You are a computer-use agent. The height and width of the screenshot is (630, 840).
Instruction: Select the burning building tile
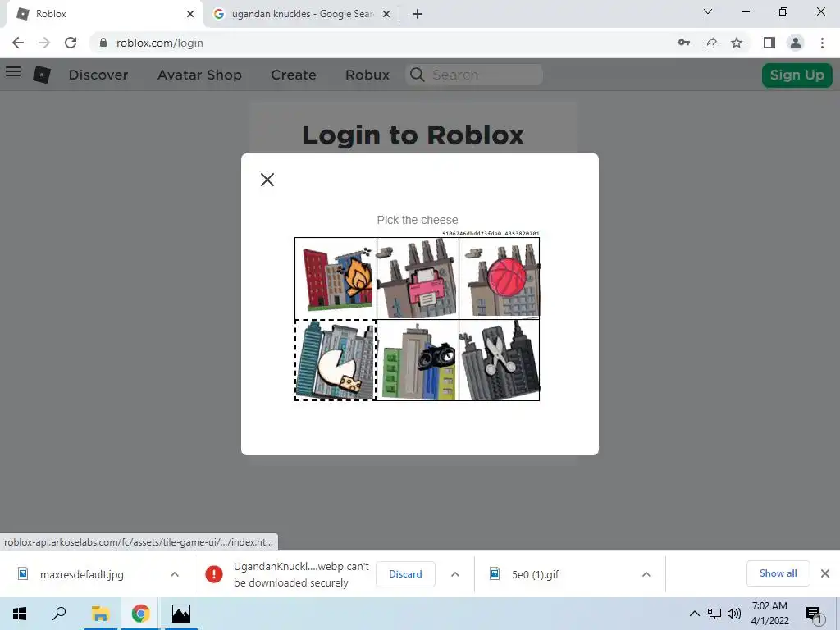point(336,279)
